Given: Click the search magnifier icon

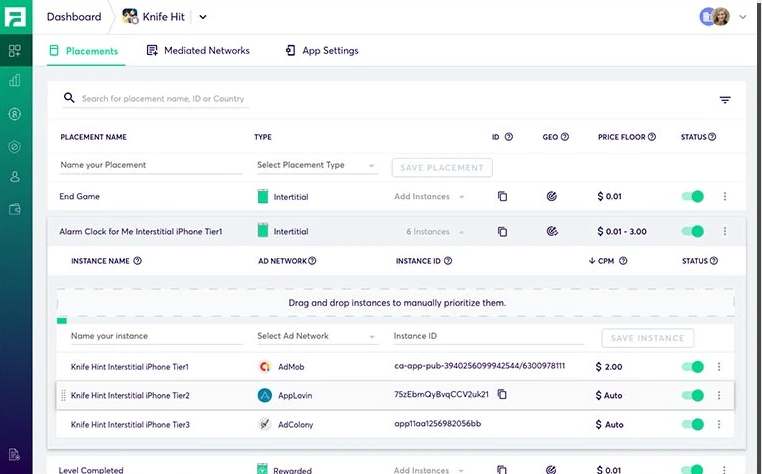Looking at the screenshot, I should click(x=69, y=98).
